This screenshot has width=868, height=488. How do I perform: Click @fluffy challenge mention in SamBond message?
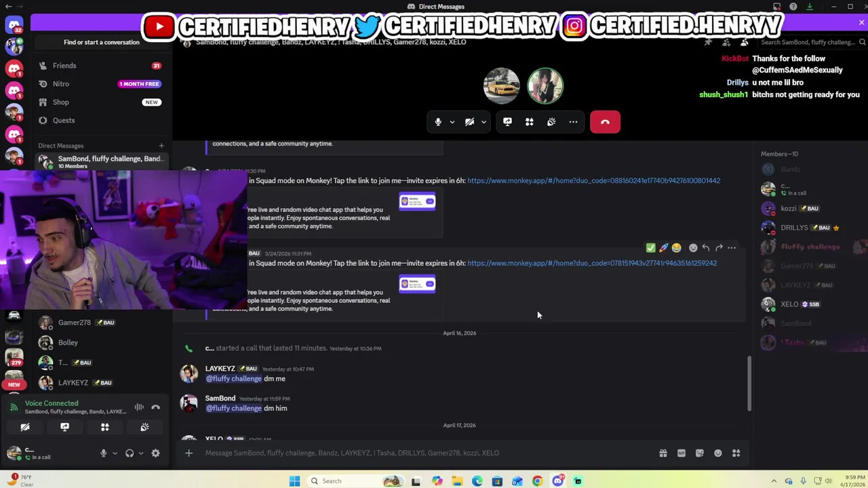[x=233, y=409]
